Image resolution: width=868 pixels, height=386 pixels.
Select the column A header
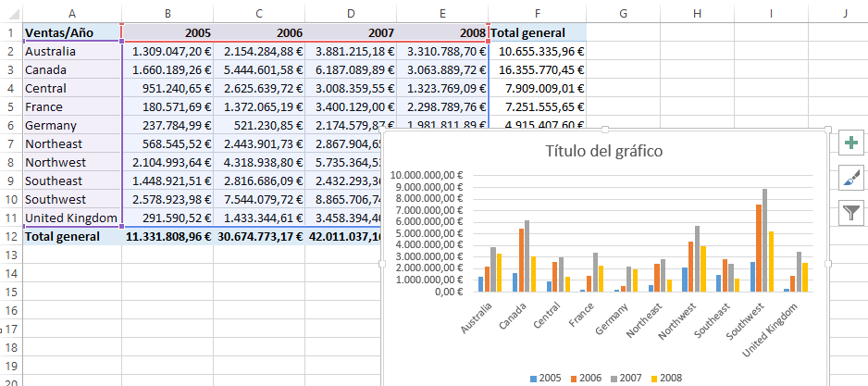pos(72,12)
